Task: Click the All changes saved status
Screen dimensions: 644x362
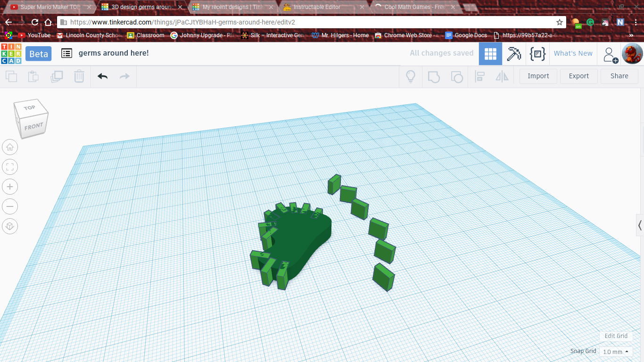Action: coord(441,53)
